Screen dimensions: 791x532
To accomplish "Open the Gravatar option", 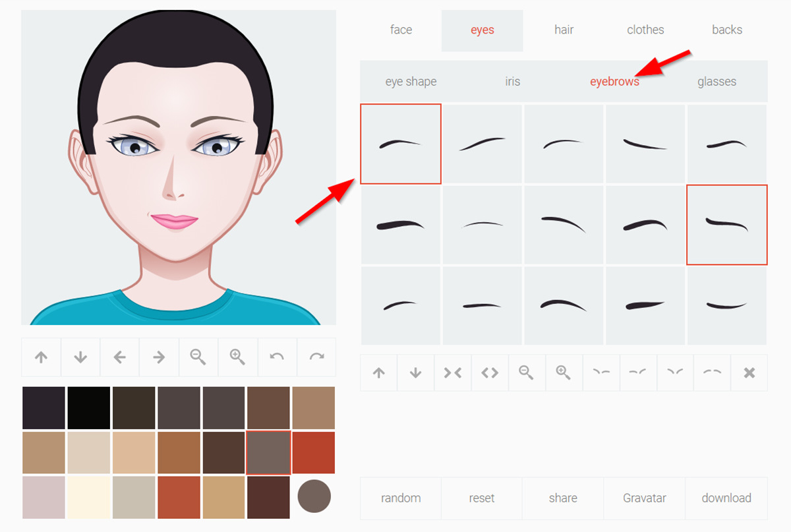I will click(x=644, y=498).
